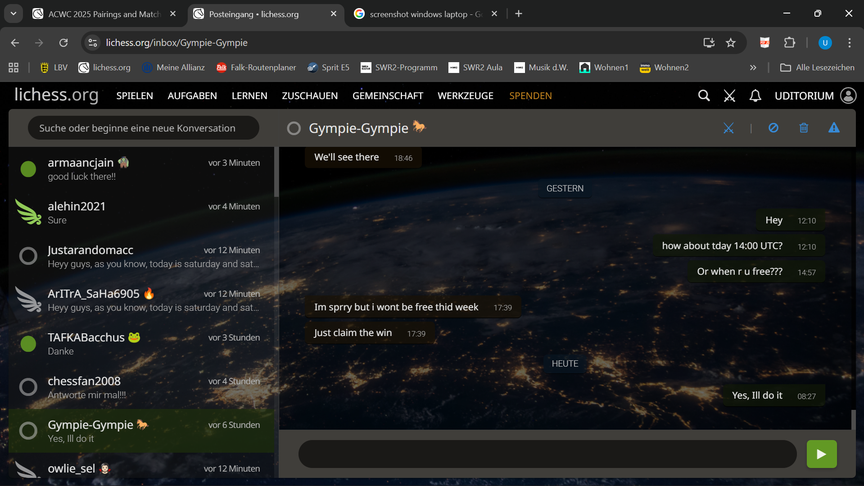864x486 pixels.
Task: Open Gympie-Gympie profile from chat header
Action: 358,128
